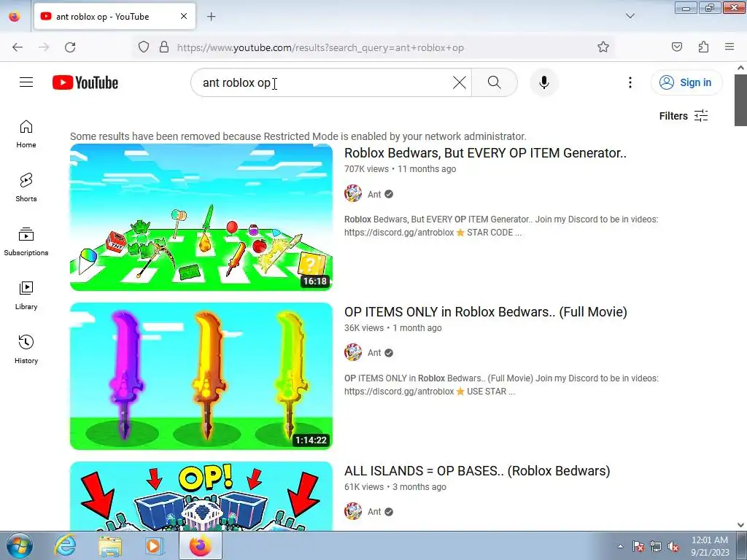Open 'Roblox Bedwars, But EVERY OP ITEM Generator..' title
This screenshot has height=560, width=747.
(485, 153)
